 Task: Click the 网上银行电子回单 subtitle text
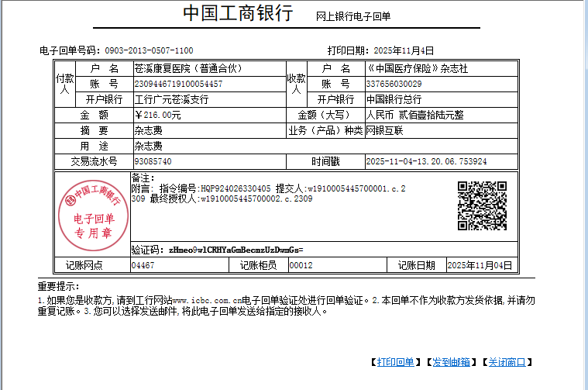[352, 16]
